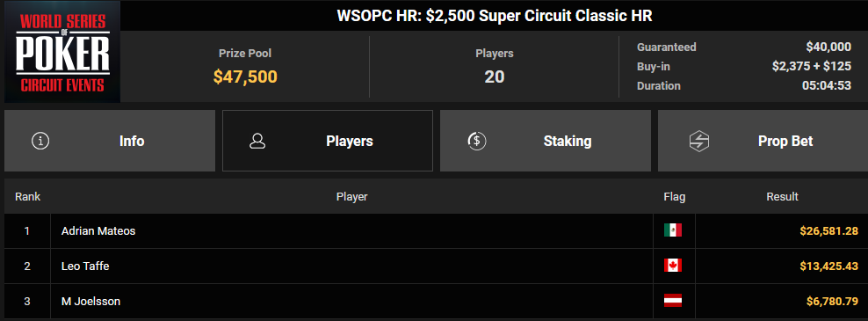Select player M Joelsson
The image size is (868, 321).
(x=90, y=302)
